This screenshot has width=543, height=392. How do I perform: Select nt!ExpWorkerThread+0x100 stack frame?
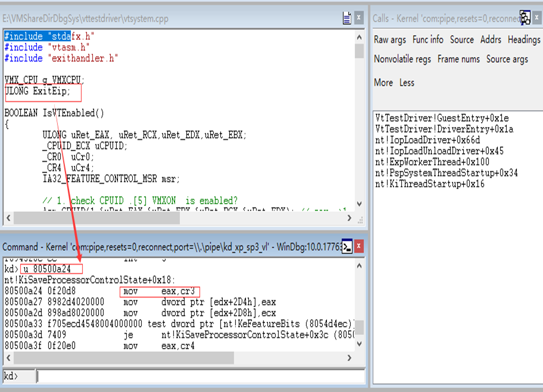432,162
